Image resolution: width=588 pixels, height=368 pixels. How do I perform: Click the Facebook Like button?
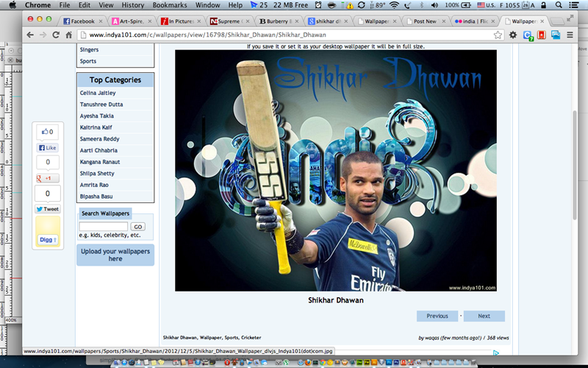tap(48, 148)
